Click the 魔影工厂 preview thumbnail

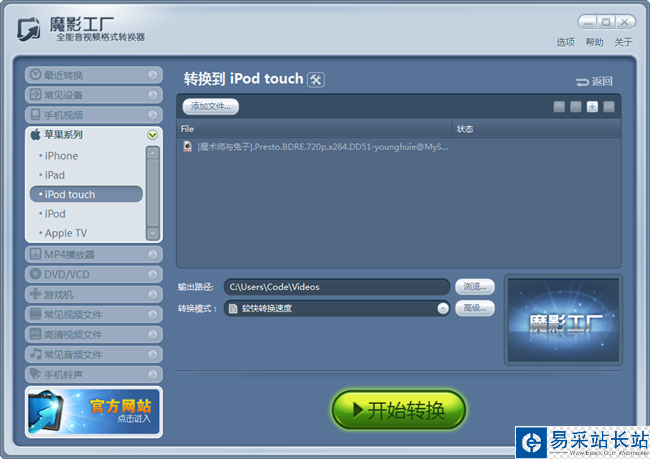click(563, 320)
